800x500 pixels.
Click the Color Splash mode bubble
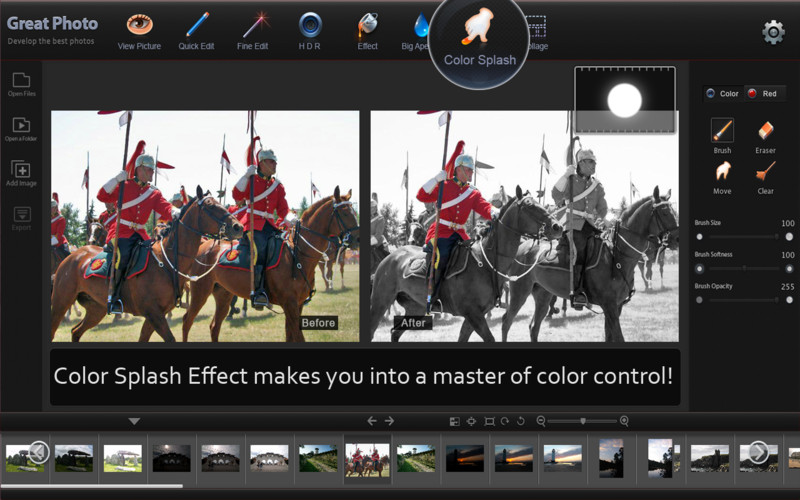coord(479,42)
